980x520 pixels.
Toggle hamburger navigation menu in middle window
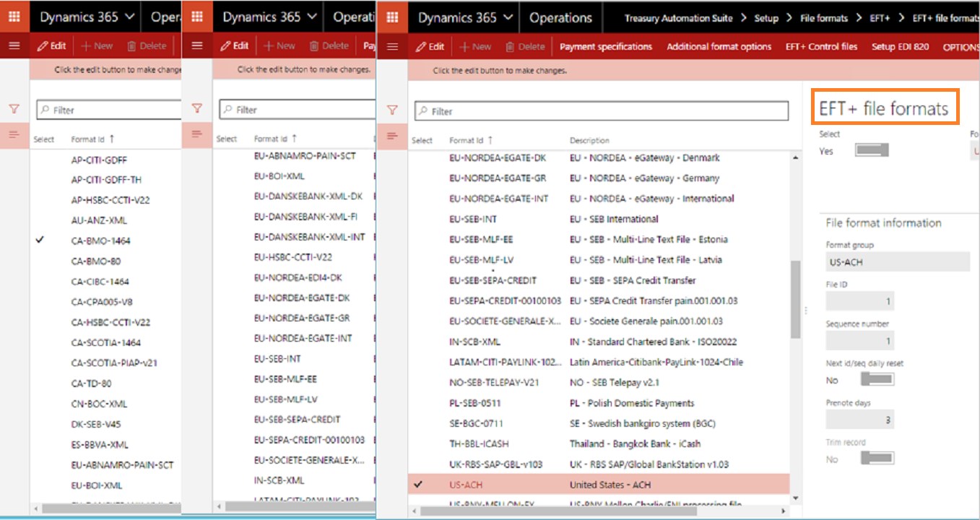197,45
